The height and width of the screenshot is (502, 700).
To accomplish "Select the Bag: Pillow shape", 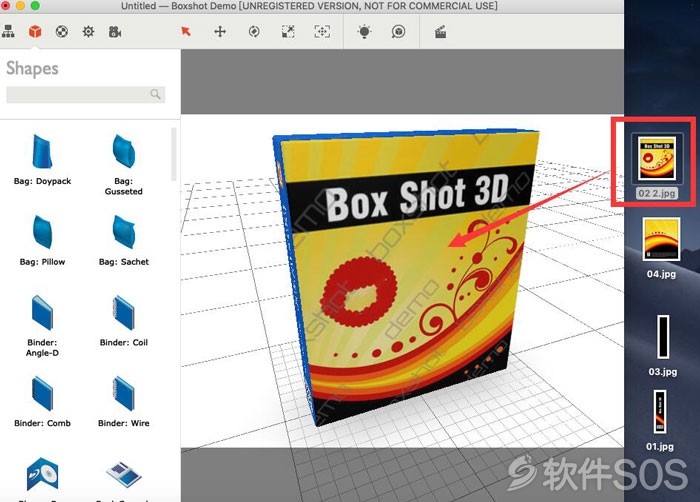I will click(42, 241).
